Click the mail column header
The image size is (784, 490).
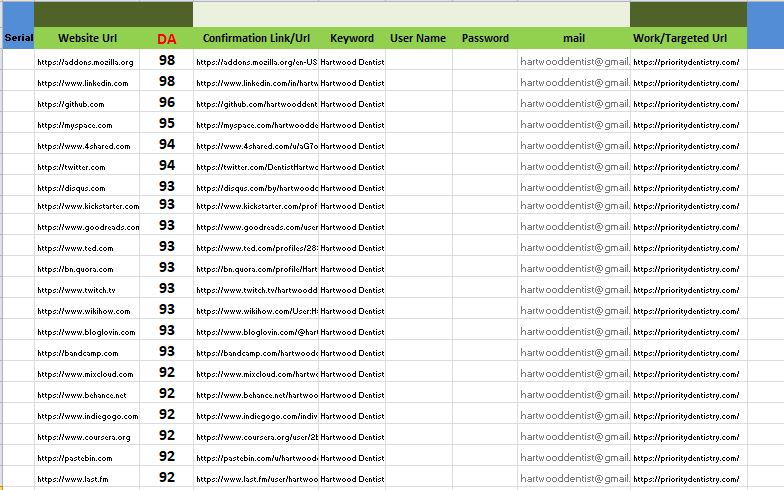coord(574,38)
